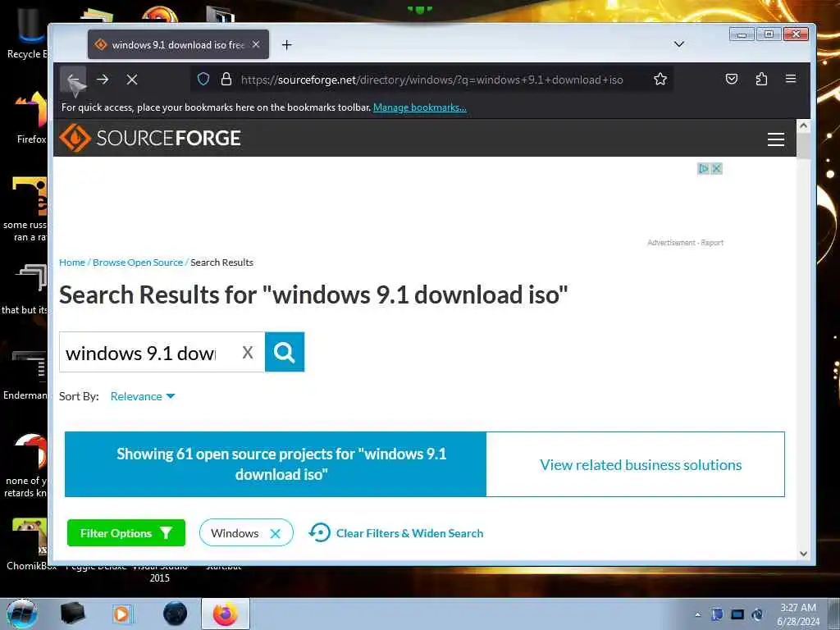Open the dark globe taskbar app
This screenshot has height=630, width=840.
176,614
